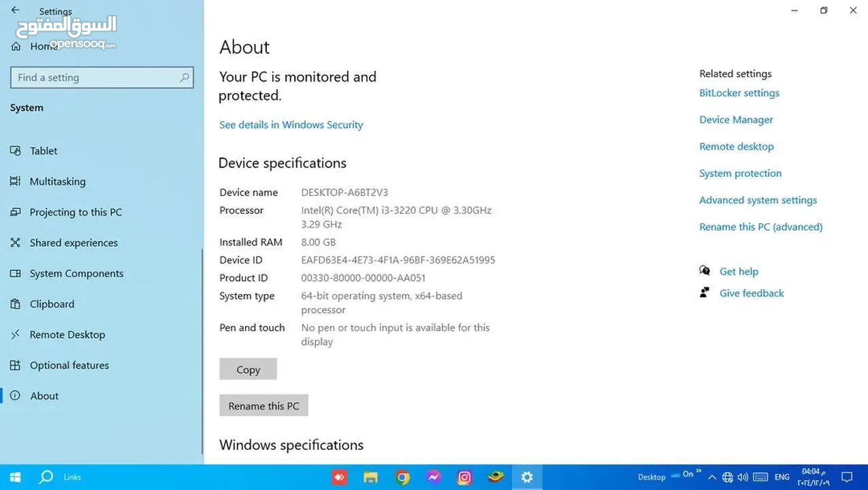The image size is (868, 490).
Task: Click the OneDrive cloud tray icon
Action: [675, 474]
